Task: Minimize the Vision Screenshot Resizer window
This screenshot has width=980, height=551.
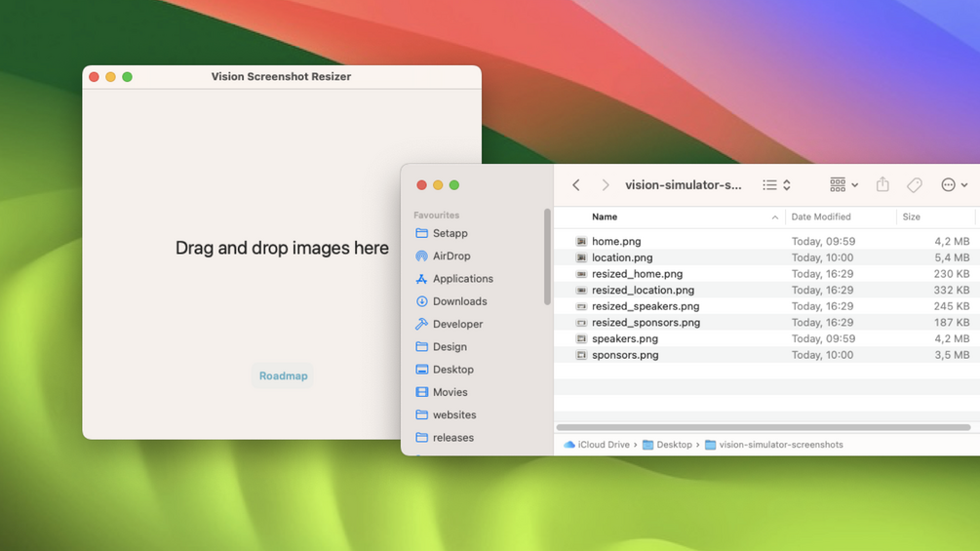Action: click(110, 77)
